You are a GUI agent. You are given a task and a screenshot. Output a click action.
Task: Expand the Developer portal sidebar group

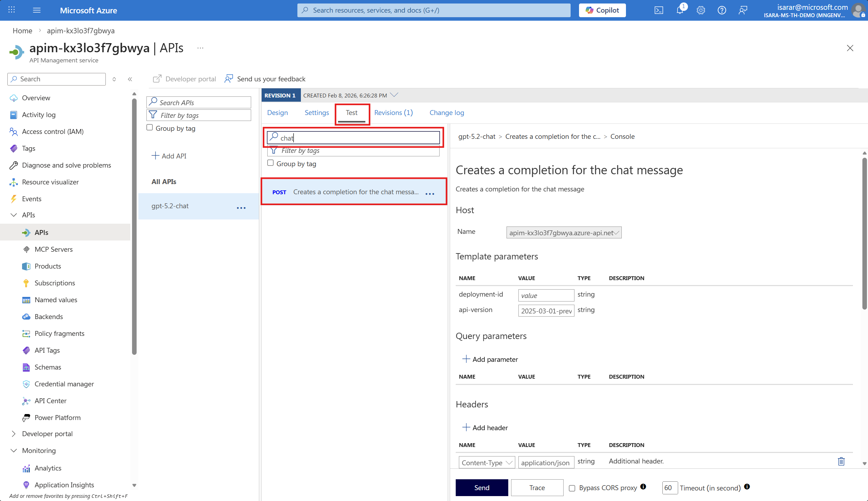click(x=14, y=434)
